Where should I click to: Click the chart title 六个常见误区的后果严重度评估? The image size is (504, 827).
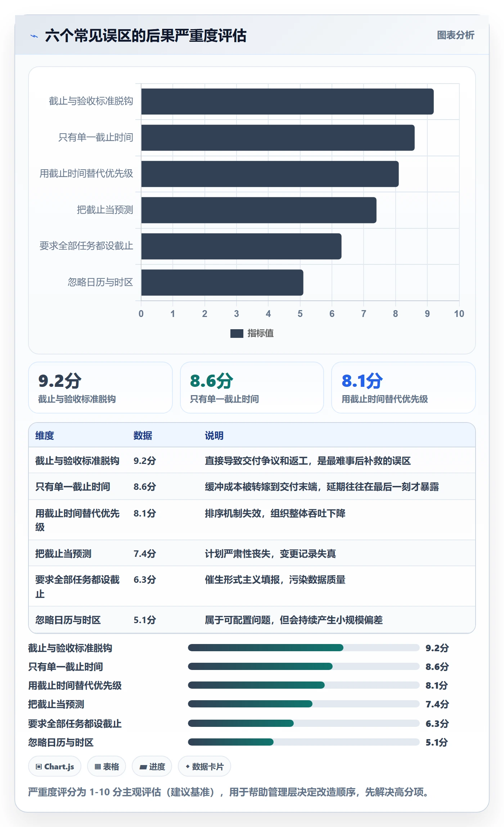click(146, 36)
